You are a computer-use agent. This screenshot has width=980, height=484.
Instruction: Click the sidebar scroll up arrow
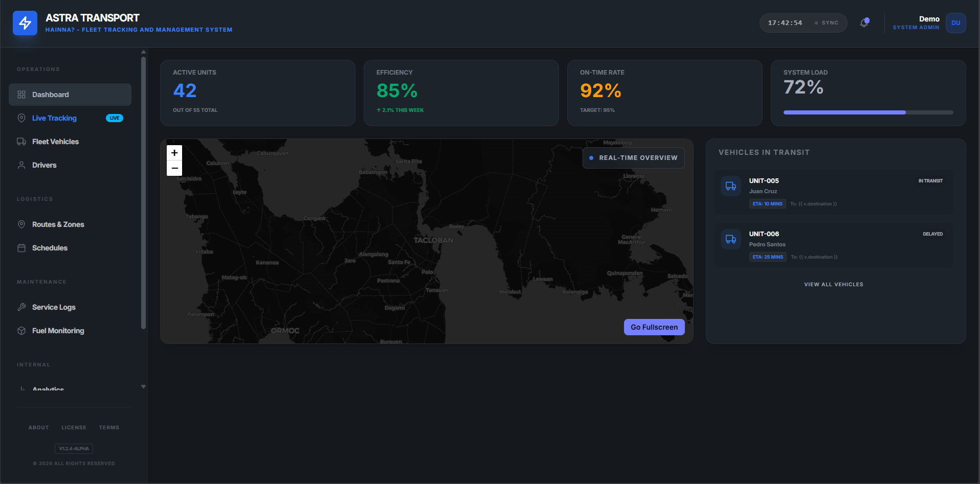(x=144, y=52)
